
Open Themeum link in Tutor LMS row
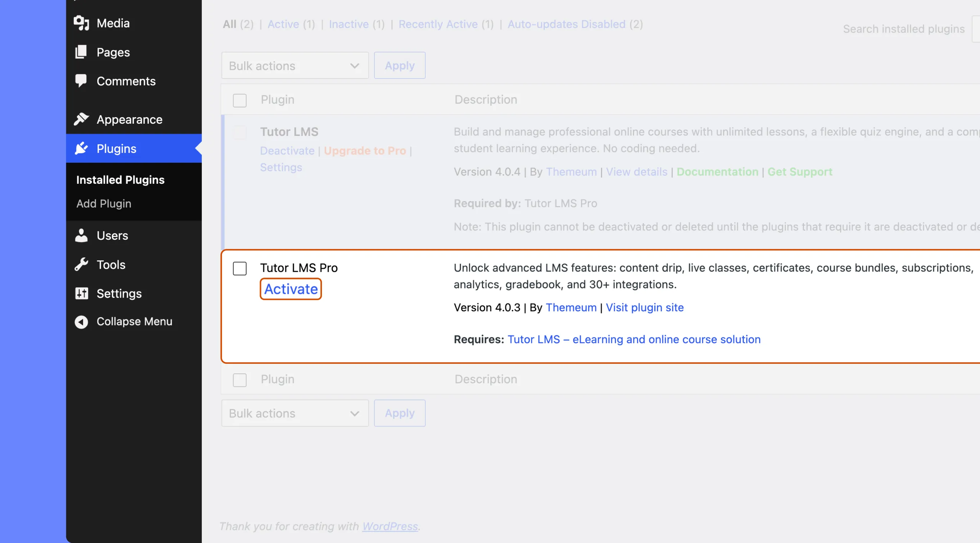pos(571,172)
